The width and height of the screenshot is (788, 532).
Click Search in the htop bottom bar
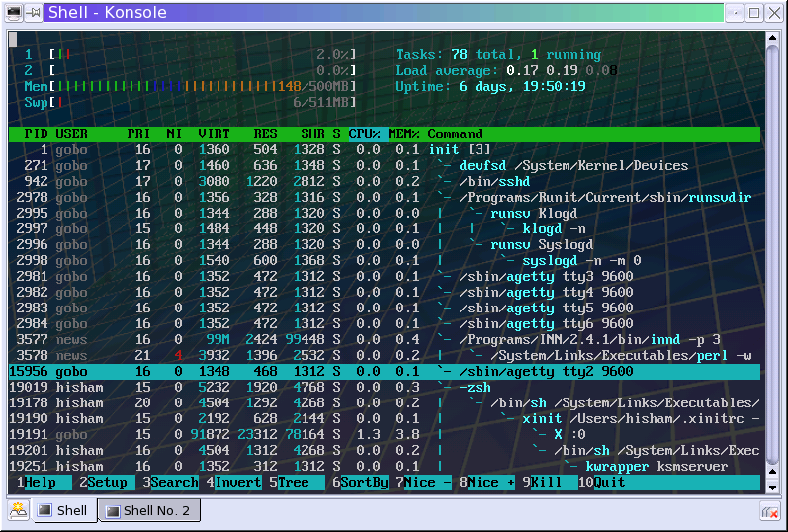174,483
